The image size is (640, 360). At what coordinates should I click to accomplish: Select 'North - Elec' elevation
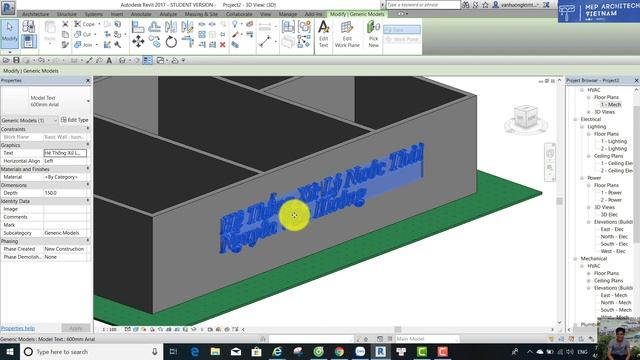614,237
